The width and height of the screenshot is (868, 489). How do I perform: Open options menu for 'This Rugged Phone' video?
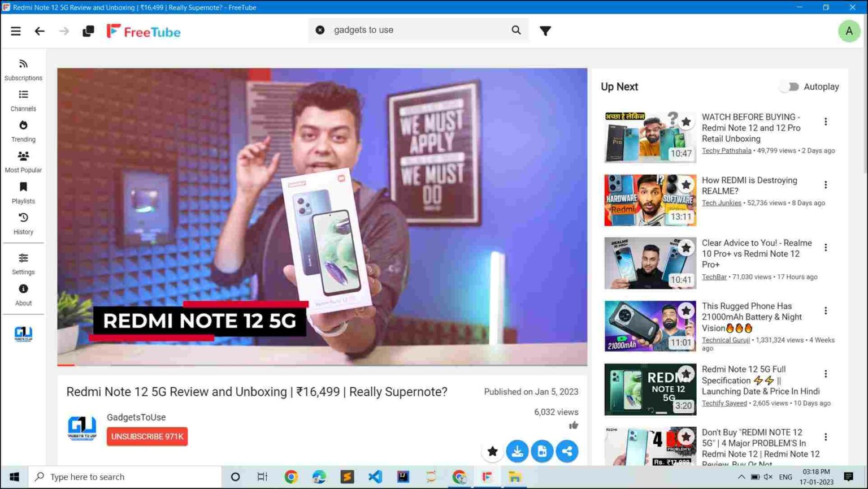pyautogui.click(x=826, y=311)
